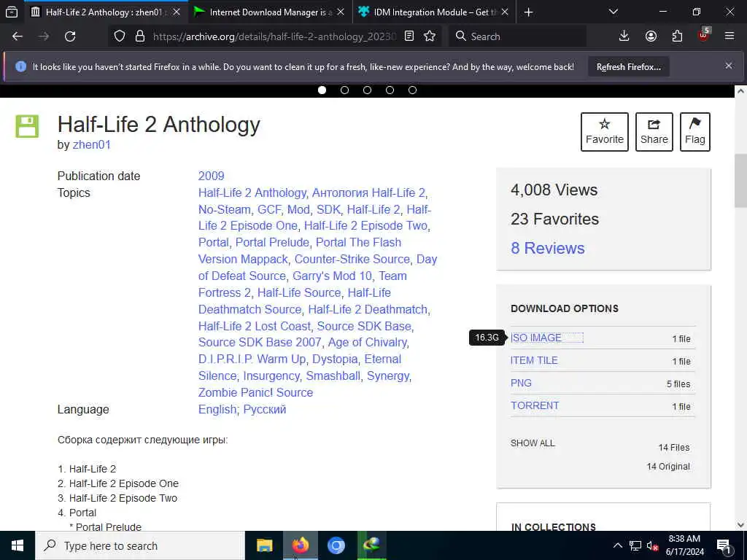Click the Firefox Search box
This screenshot has height=560, width=747.
coord(517,36)
